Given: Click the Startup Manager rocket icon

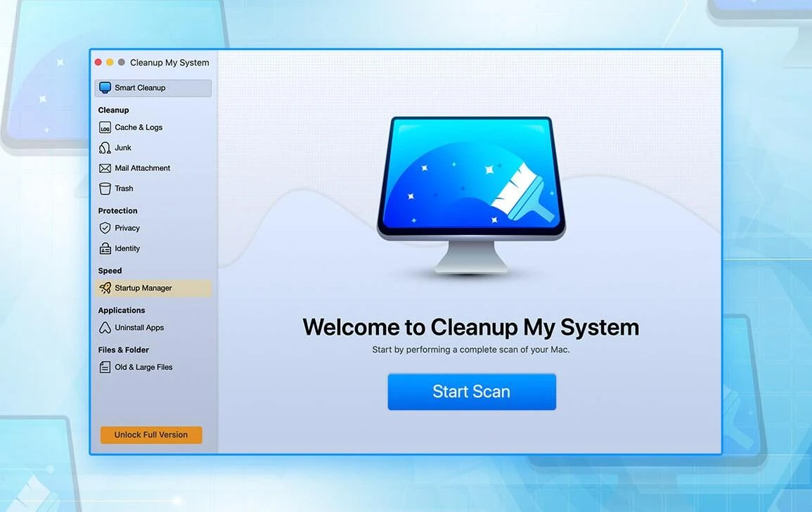Looking at the screenshot, I should click(x=105, y=288).
